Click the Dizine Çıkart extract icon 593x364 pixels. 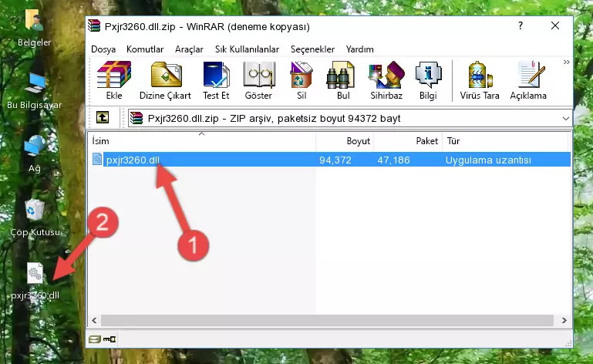click(x=165, y=81)
